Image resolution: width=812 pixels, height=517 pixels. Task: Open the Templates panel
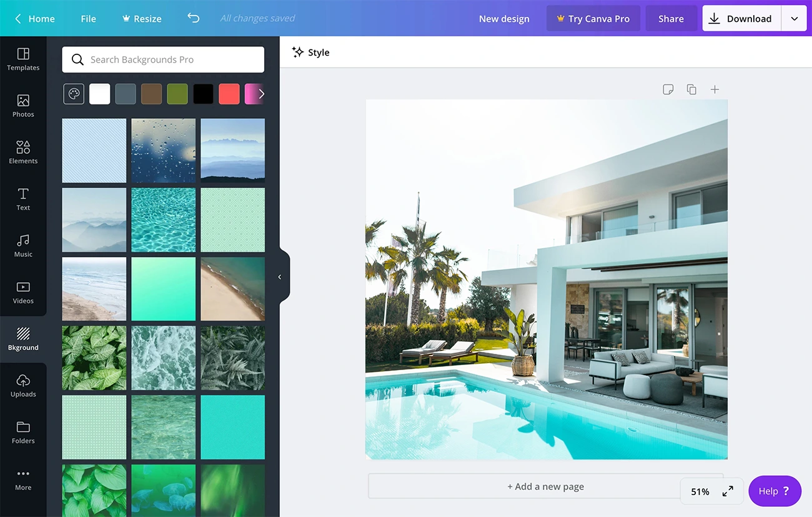[23, 59]
